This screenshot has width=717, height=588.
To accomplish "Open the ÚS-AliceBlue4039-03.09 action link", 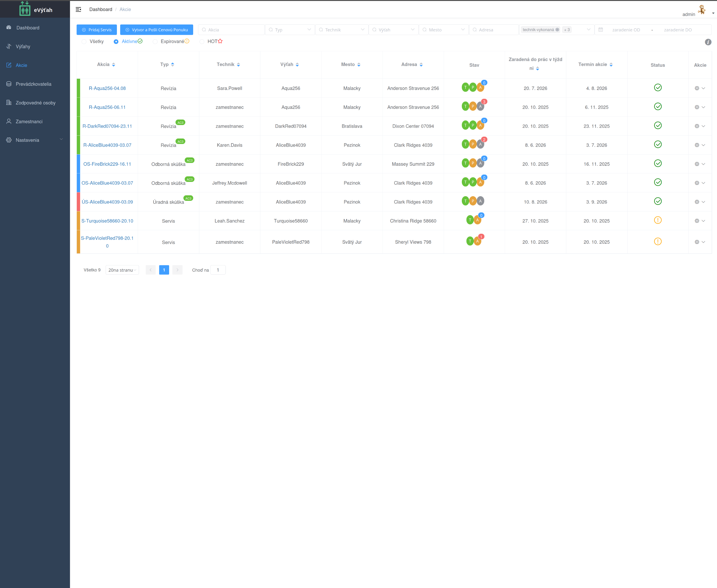I will click(107, 202).
